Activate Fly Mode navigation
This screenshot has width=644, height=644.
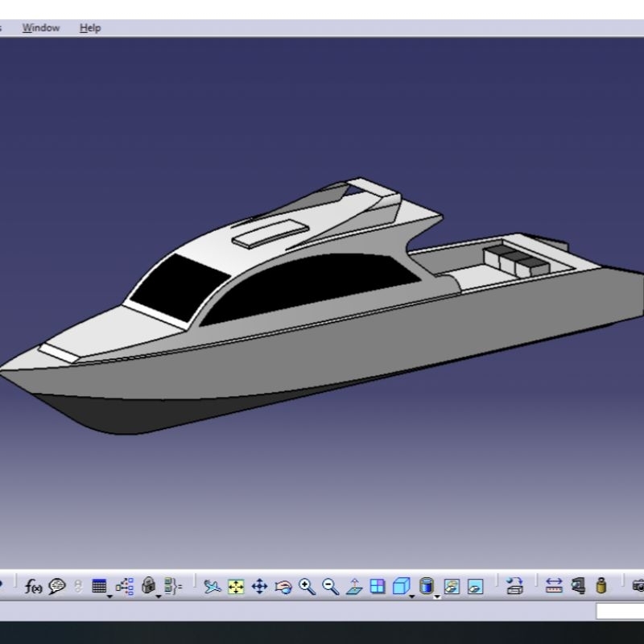click(x=213, y=588)
